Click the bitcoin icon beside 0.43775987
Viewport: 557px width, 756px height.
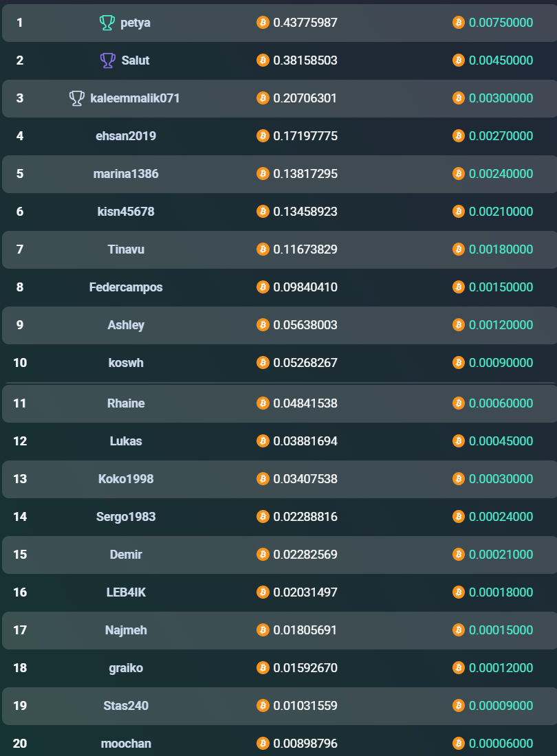click(263, 22)
